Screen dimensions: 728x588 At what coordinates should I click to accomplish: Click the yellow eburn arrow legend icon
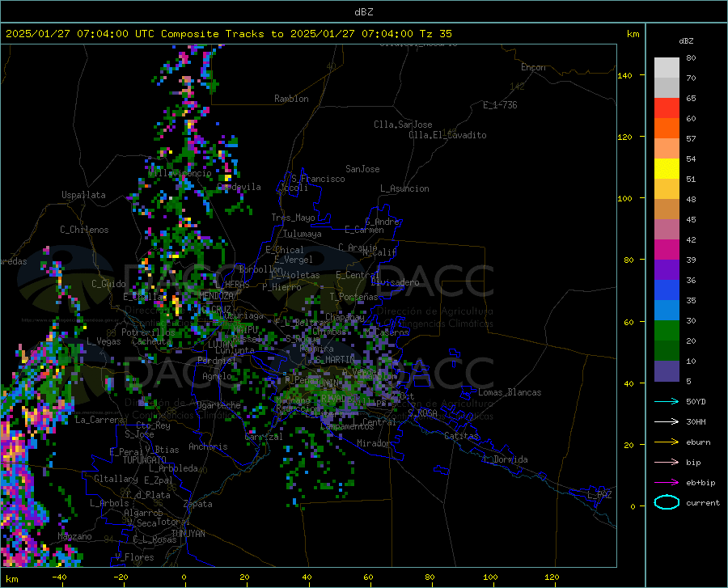click(x=667, y=442)
